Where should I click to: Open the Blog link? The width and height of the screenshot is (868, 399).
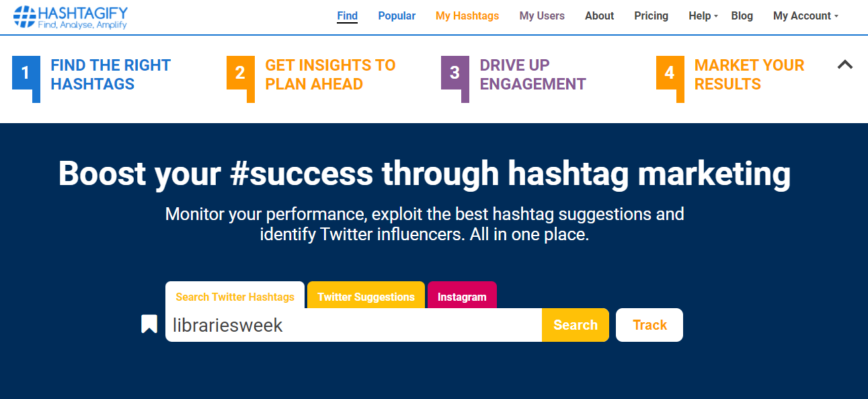pos(742,16)
